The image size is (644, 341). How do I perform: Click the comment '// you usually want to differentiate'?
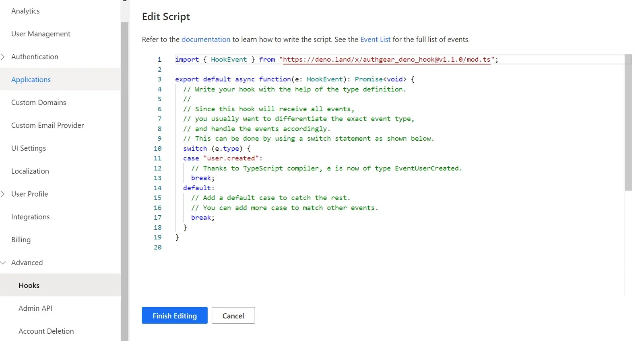[x=299, y=119]
